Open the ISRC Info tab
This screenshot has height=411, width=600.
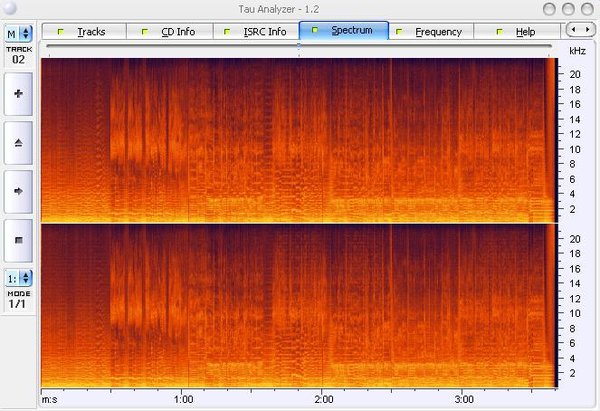(x=256, y=31)
